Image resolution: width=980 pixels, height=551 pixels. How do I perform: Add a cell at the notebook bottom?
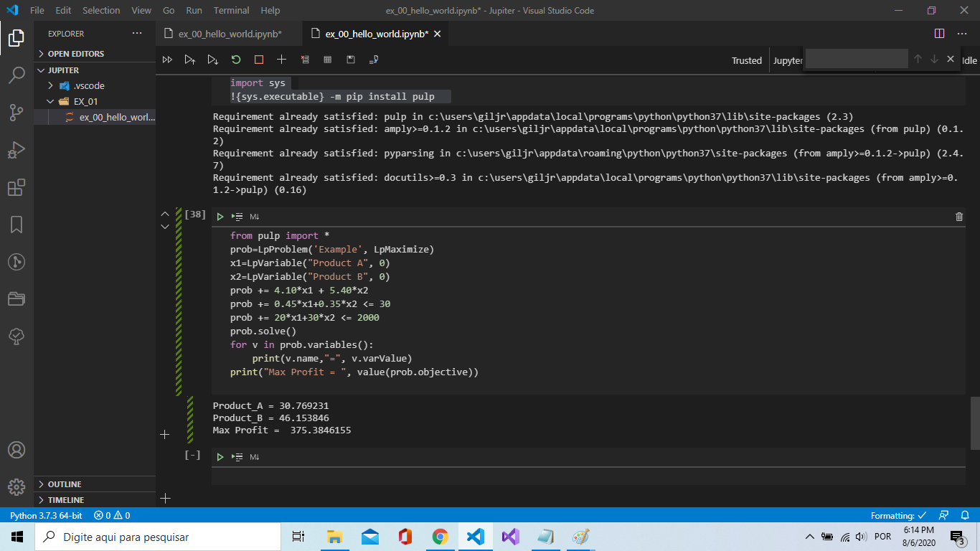[165, 497]
